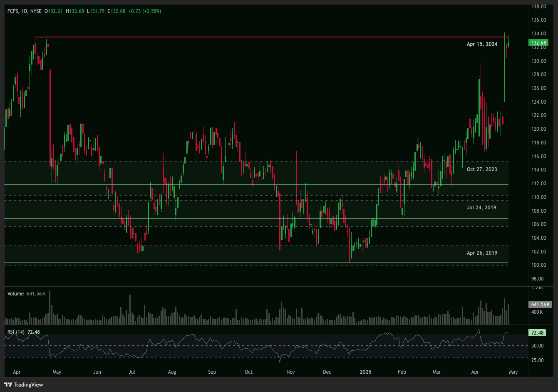Click the 130.00 price axis label
The width and height of the screenshot is (558, 392).
[x=539, y=61]
